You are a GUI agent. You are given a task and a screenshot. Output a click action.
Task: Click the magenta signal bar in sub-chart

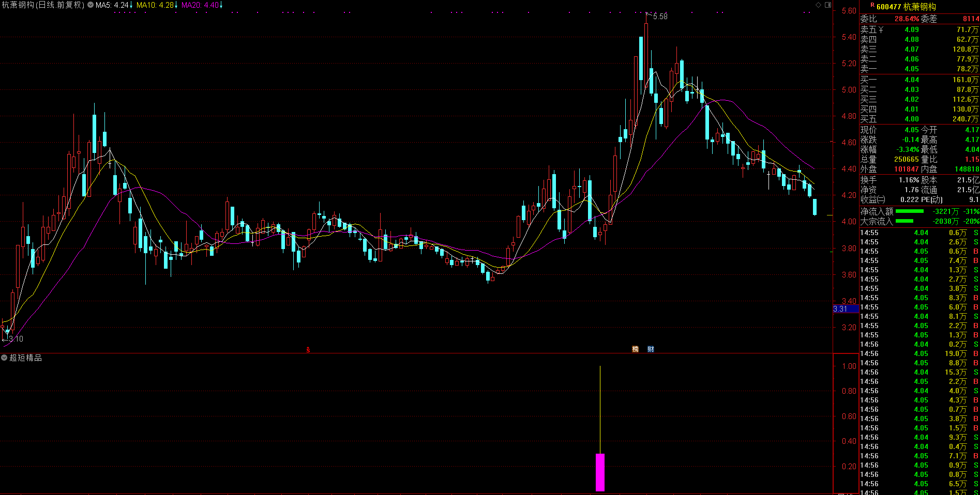point(600,472)
